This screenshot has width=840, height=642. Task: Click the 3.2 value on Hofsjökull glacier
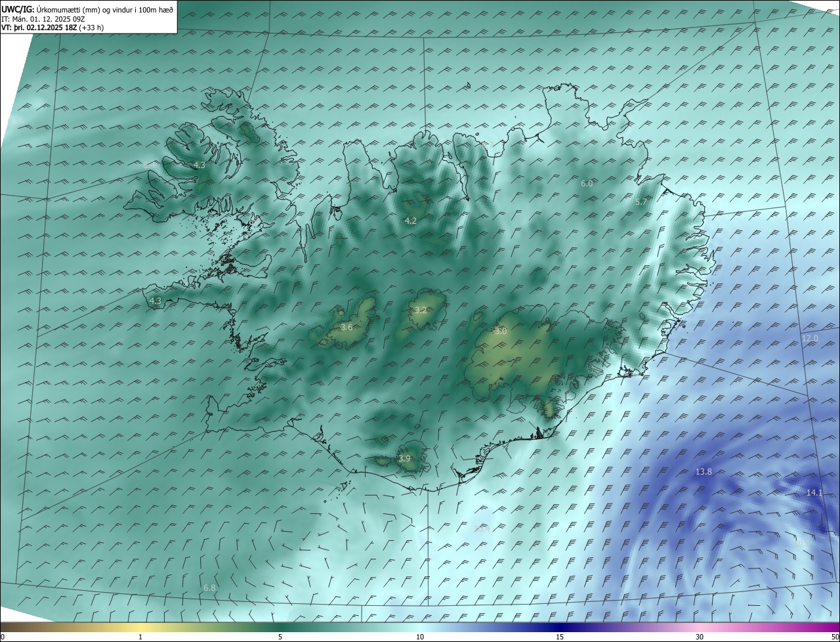pyautogui.click(x=421, y=310)
